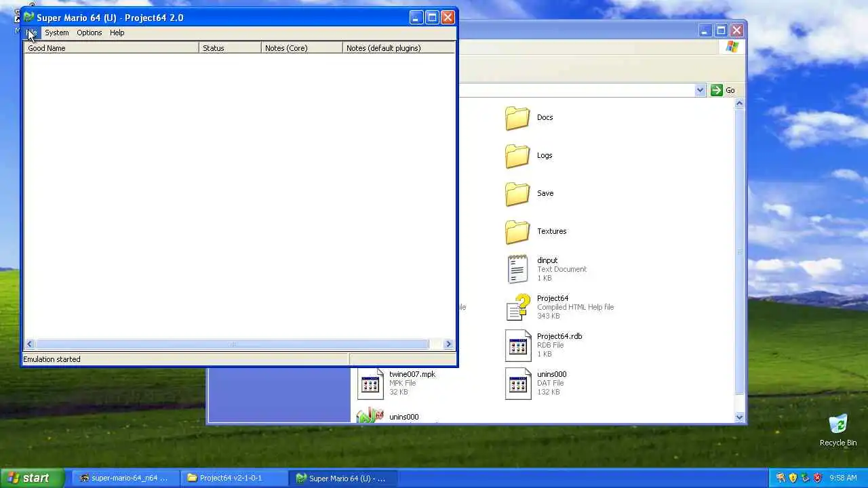The image size is (868, 488).
Task: Click the down arrow of Explorer vertical scrollbar
Action: point(739,418)
